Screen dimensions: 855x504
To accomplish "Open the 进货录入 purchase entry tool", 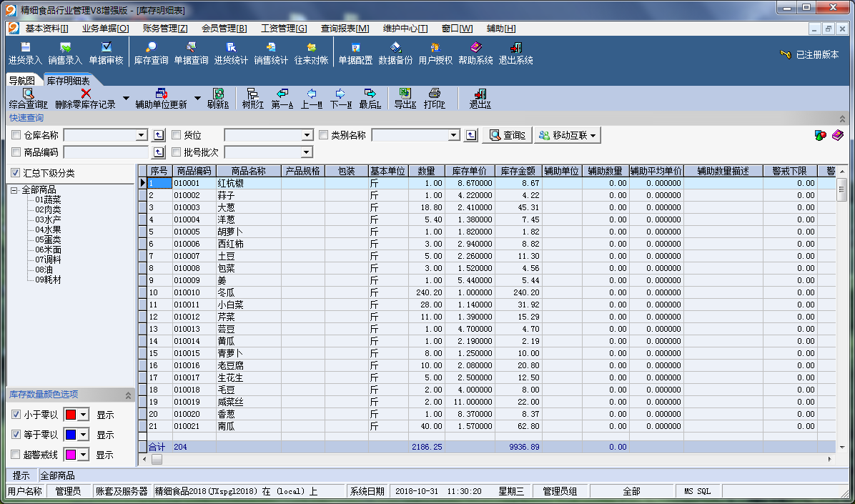I will pyautogui.click(x=25, y=54).
